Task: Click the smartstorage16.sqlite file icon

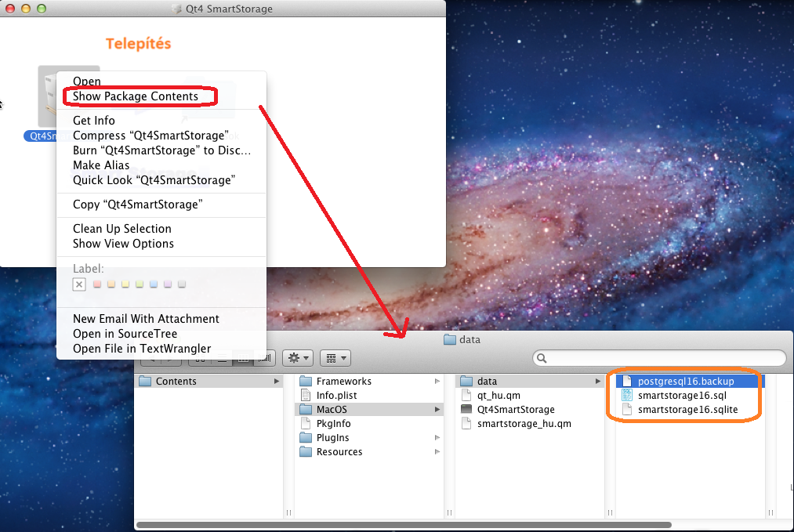Action: 627,410
